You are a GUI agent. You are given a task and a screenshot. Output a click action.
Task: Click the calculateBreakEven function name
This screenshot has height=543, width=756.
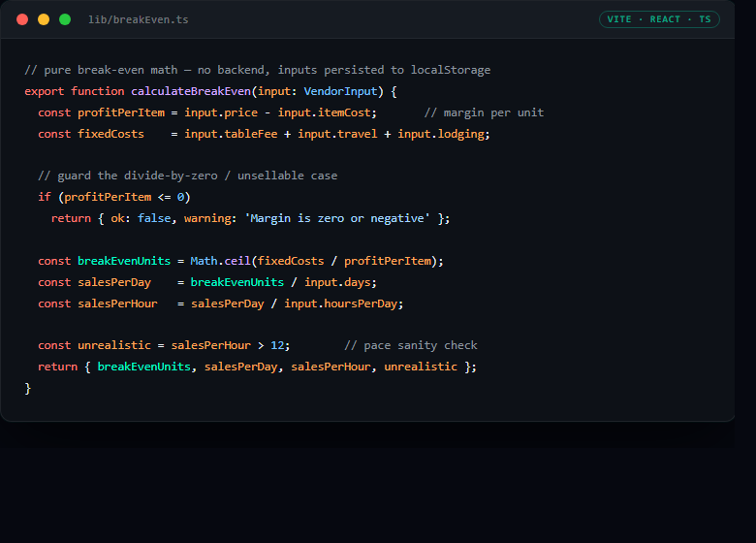point(191,91)
